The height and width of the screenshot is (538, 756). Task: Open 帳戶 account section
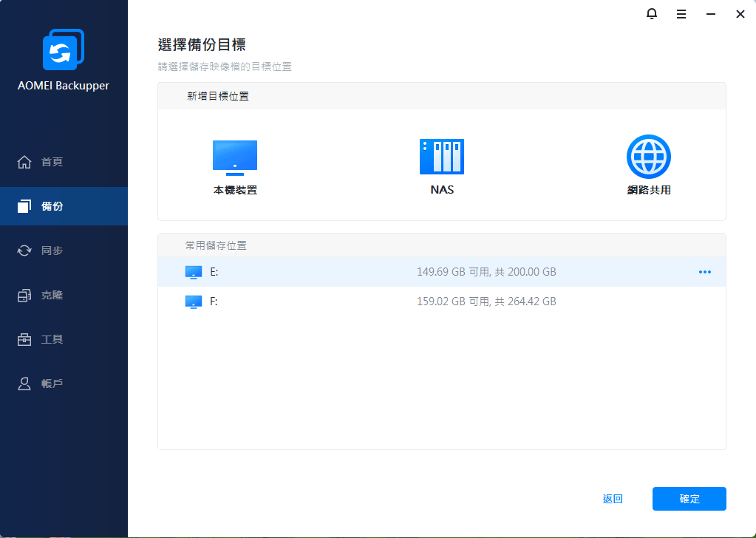coord(64,384)
